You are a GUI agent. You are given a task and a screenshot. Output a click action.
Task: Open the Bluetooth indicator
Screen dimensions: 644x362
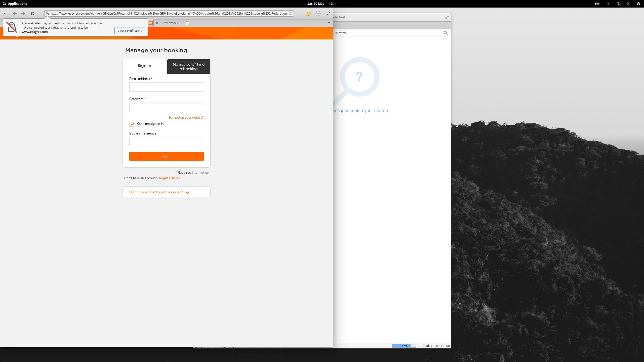[619, 4]
